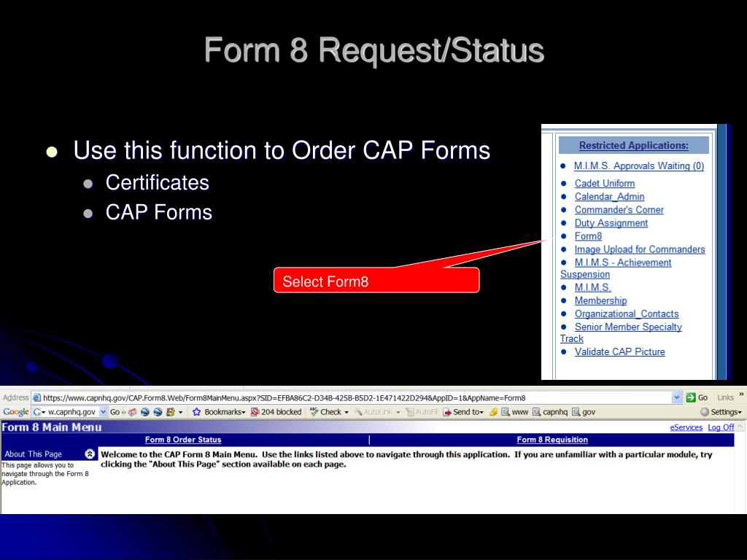Open the Organizational_Contacts link

coord(627,314)
